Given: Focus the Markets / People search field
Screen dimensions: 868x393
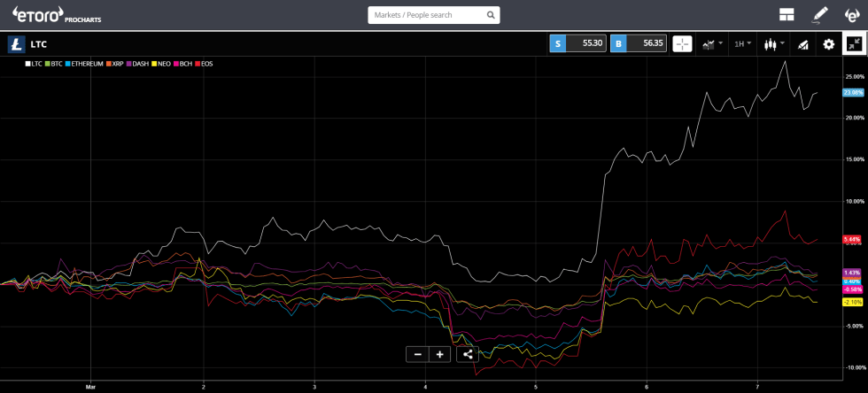Looking at the screenshot, I should point(425,15).
